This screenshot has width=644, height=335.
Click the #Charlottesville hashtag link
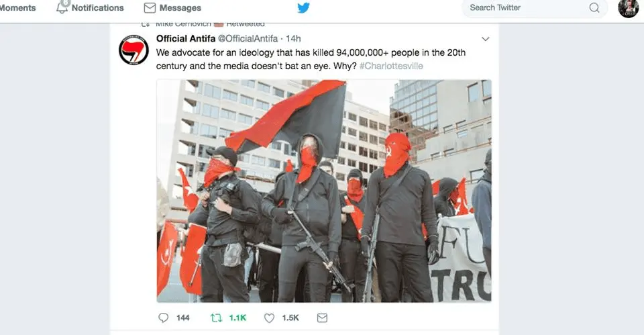click(x=391, y=66)
